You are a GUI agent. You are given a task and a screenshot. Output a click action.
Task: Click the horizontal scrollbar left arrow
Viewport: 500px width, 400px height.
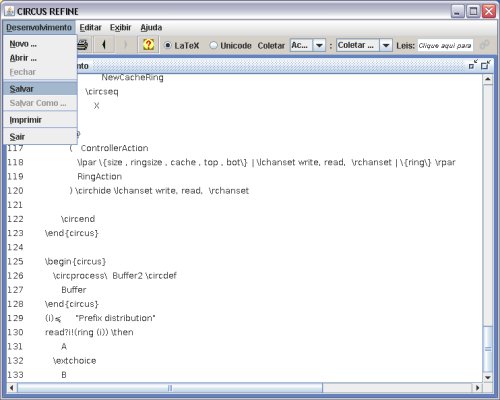coord(12,388)
